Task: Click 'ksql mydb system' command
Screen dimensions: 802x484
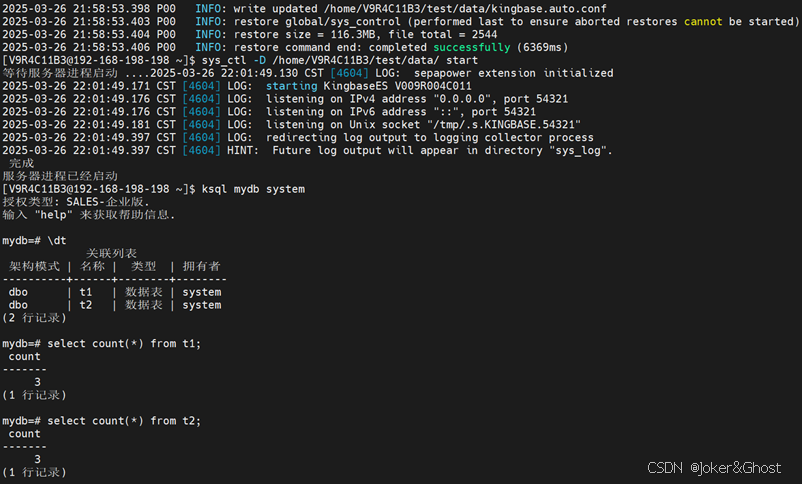Action: click(253, 189)
